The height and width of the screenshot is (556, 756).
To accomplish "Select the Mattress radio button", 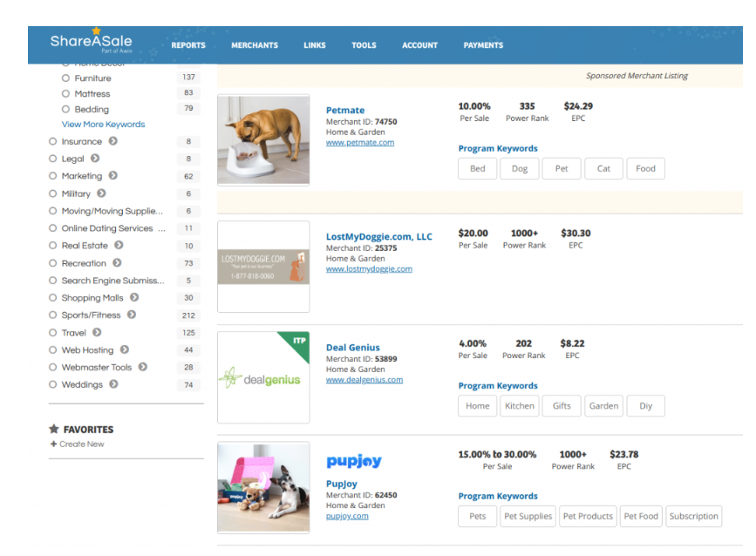I will click(x=65, y=93).
